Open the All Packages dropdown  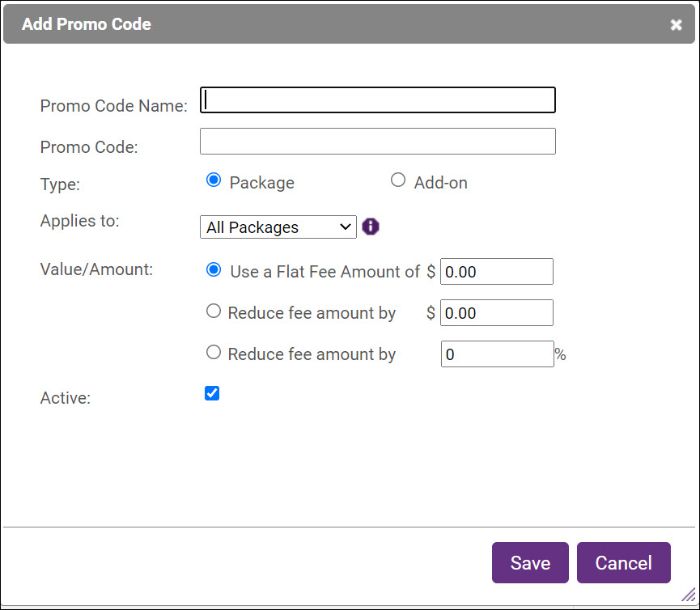tap(278, 227)
